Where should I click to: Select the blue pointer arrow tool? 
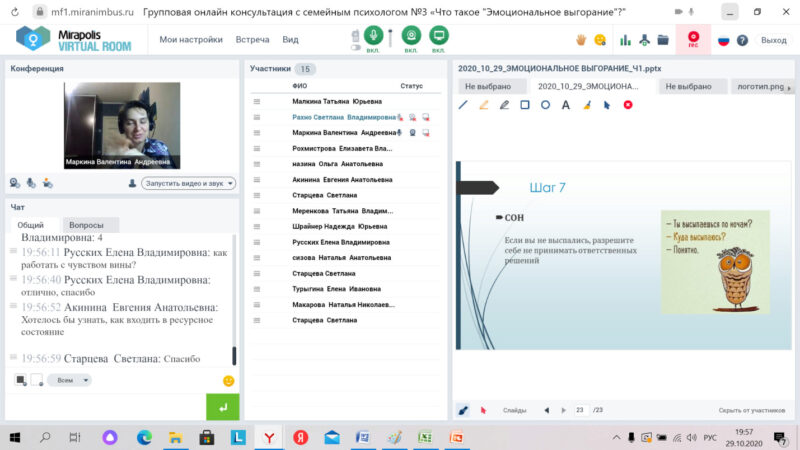(x=607, y=105)
